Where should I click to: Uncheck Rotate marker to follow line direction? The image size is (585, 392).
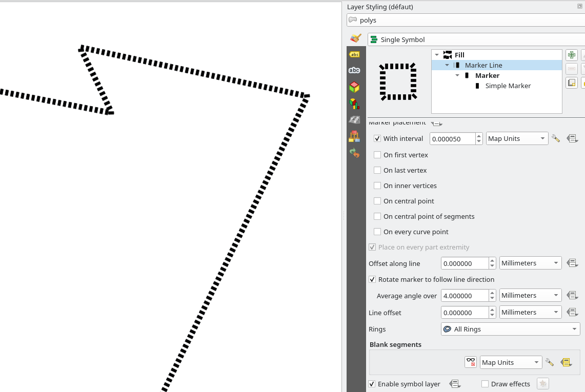[x=372, y=279]
